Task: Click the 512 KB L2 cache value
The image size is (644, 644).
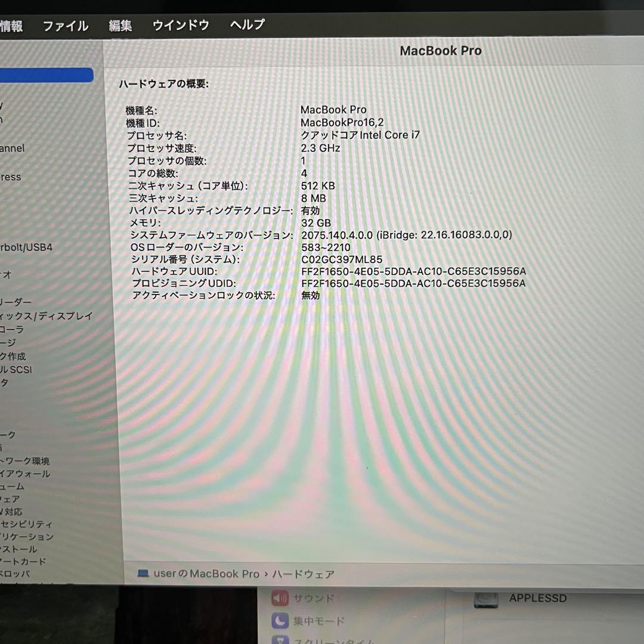Action: pyautogui.click(x=318, y=185)
